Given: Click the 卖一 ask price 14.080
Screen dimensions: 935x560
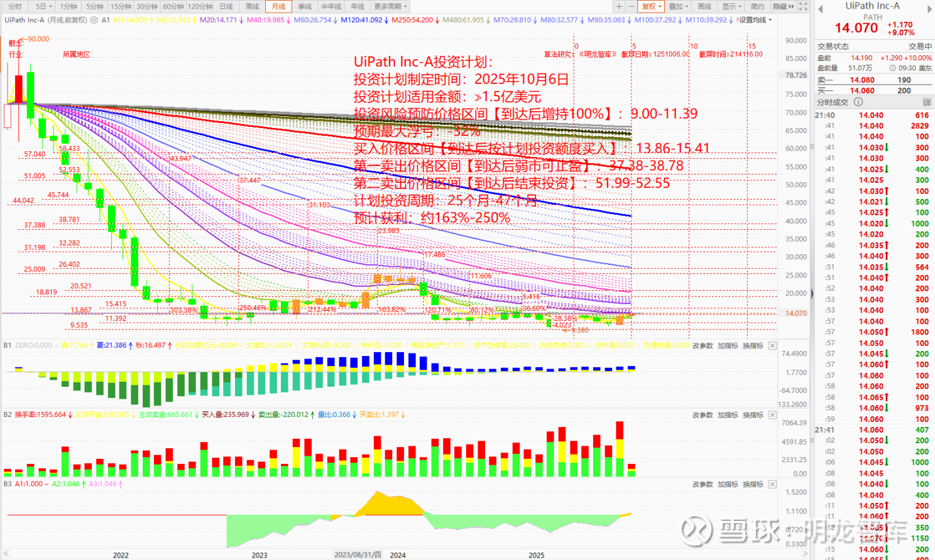Looking at the screenshot, I should pyautogui.click(x=862, y=80).
